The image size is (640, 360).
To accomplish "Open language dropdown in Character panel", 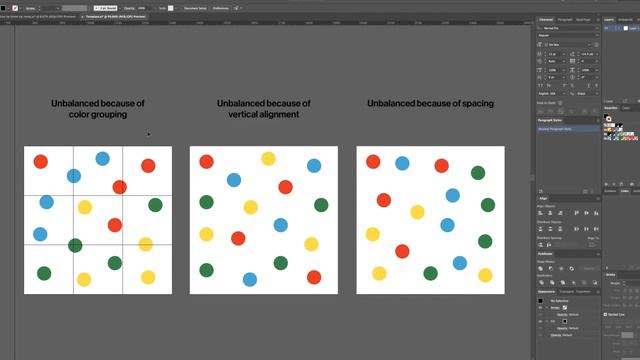I will (x=564, y=93).
